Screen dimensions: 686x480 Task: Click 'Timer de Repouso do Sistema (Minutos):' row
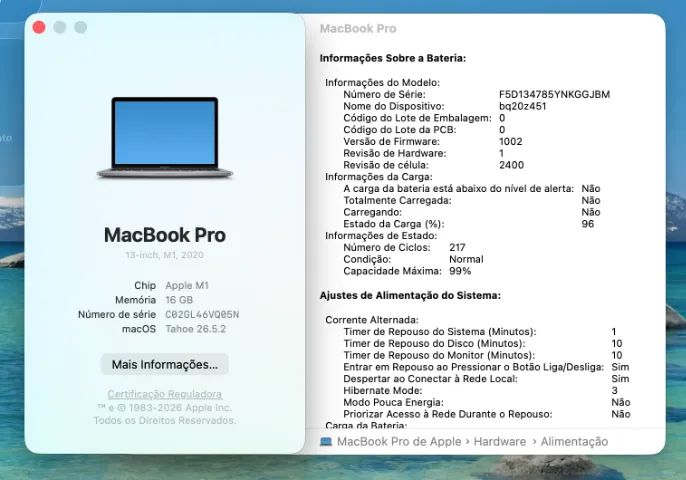click(x=480, y=332)
